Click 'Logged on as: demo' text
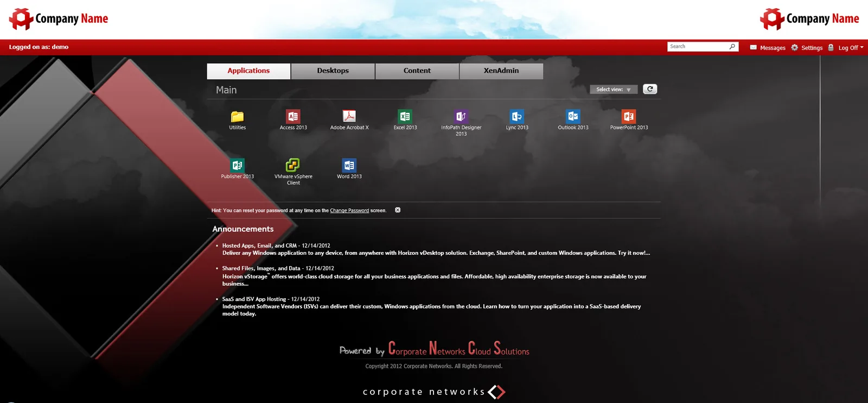The height and width of the screenshot is (403, 868). pyautogui.click(x=39, y=47)
